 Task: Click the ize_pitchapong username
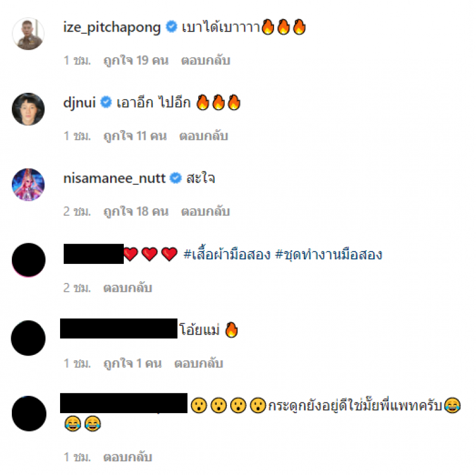coord(112,27)
